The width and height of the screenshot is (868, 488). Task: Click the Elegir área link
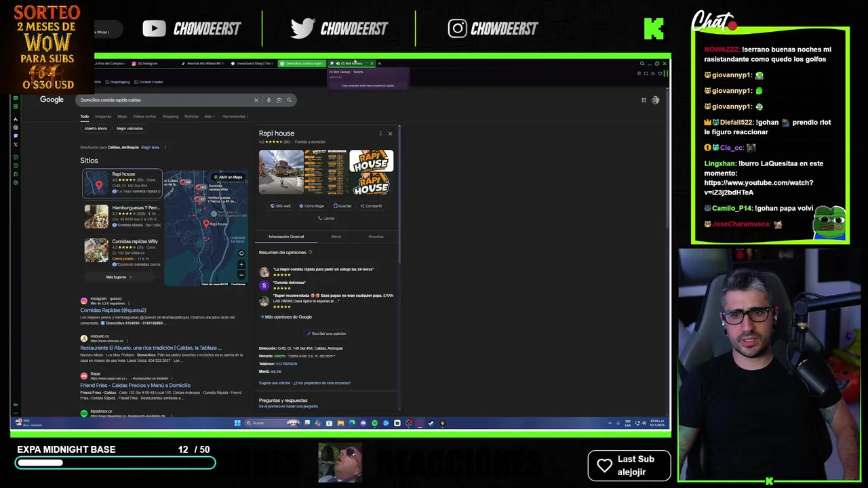pos(150,147)
